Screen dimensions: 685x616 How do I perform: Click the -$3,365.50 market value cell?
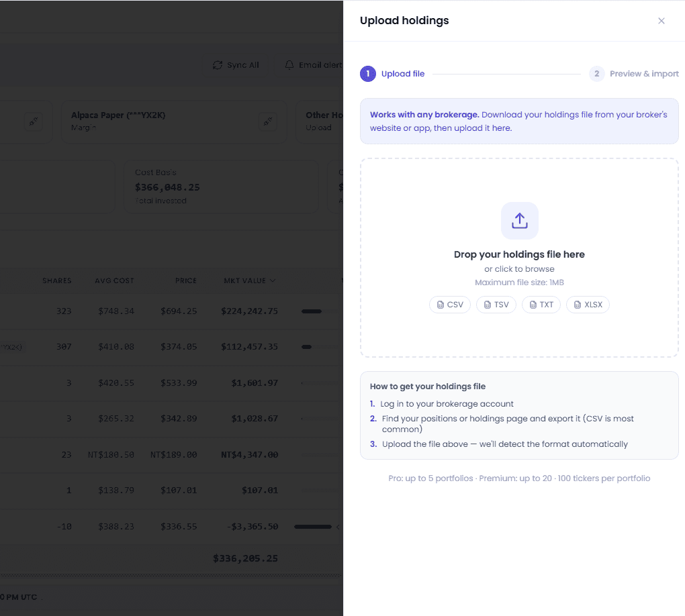[253, 527]
